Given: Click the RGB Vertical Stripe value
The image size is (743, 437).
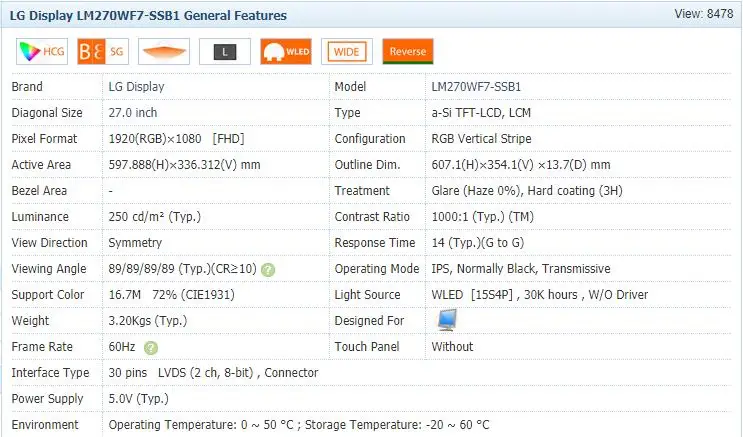Looking at the screenshot, I should click(481, 139).
